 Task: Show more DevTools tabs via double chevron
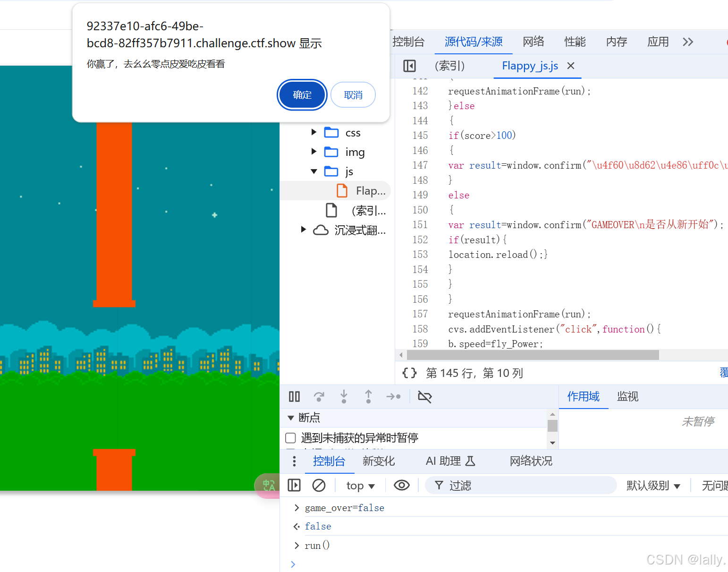[x=688, y=42]
